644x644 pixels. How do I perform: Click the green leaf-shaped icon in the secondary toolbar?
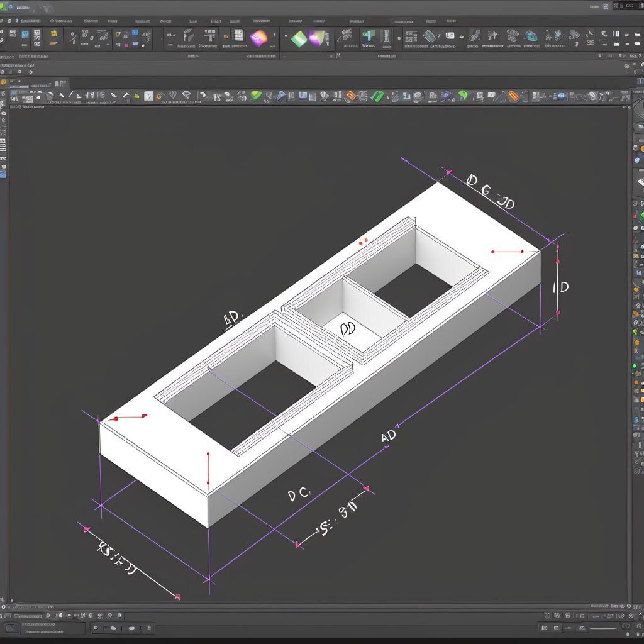256,96
